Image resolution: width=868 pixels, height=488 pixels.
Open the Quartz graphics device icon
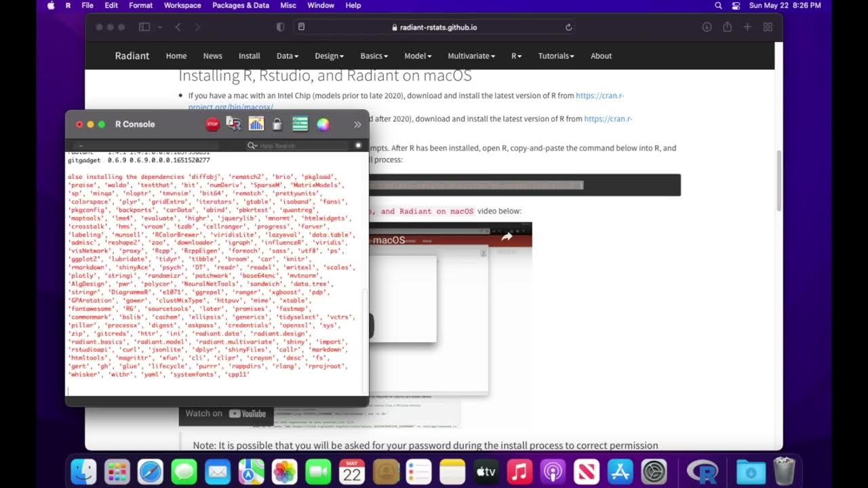[x=256, y=124]
